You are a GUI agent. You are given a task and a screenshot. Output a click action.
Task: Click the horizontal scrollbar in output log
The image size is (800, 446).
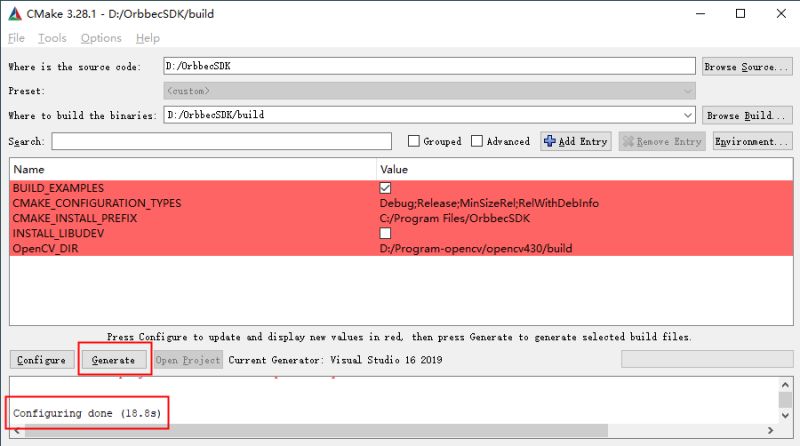pos(316,431)
